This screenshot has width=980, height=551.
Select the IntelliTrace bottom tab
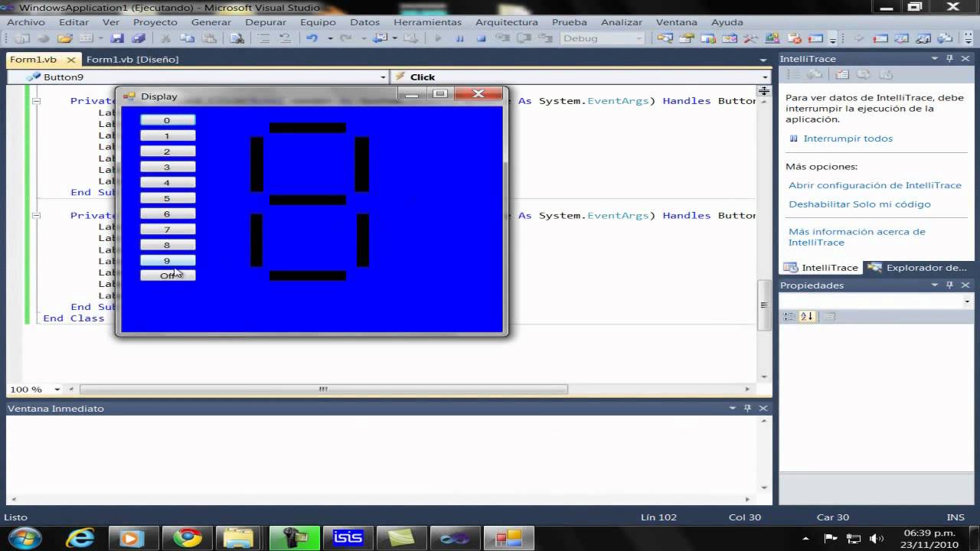[x=822, y=267]
